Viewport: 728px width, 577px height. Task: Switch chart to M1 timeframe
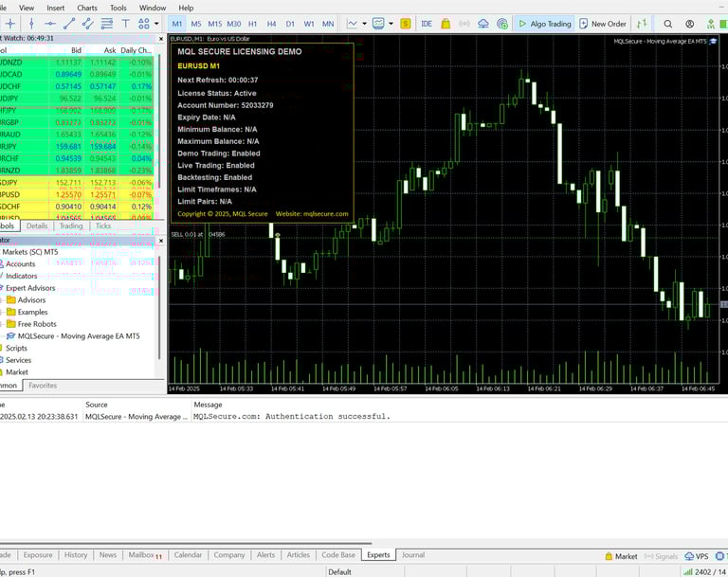click(177, 24)
